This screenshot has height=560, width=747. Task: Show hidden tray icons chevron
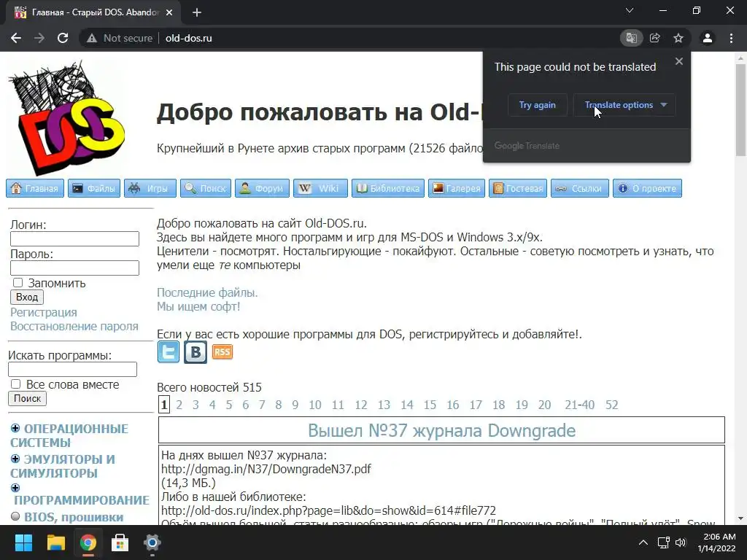pyautogui.click(x=643, y=542)
